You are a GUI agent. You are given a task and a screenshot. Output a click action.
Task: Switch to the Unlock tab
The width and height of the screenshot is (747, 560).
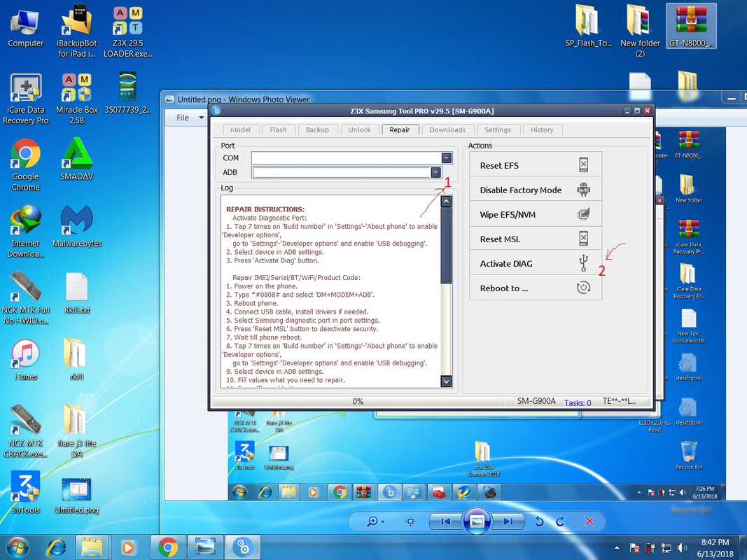359,130
